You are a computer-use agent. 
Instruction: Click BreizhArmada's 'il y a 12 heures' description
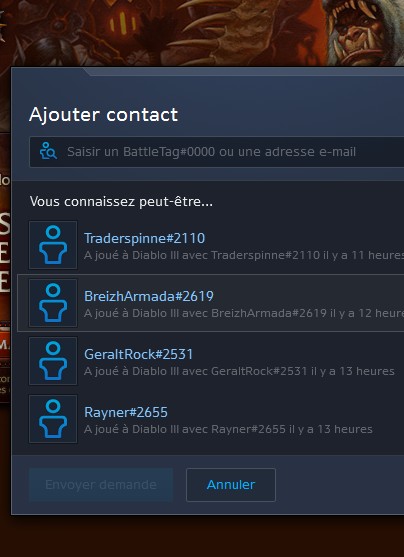tap(244, 313)
